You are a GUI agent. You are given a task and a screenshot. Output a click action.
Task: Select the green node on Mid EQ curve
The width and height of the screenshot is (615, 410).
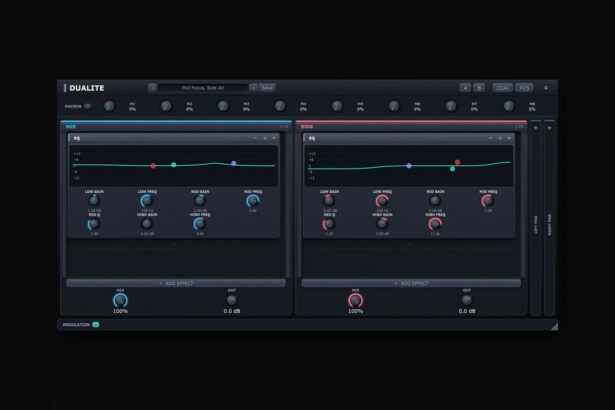(x=174, y=165)
